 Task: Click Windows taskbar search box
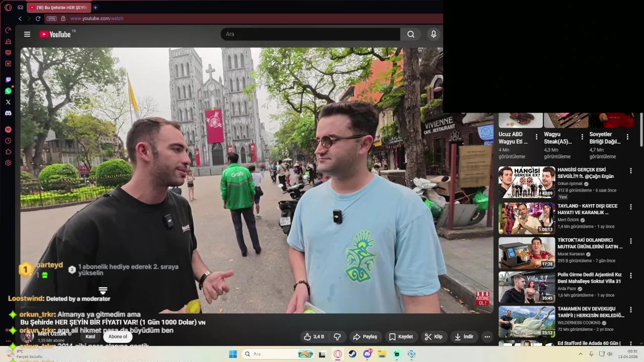[x=278, y=354]
